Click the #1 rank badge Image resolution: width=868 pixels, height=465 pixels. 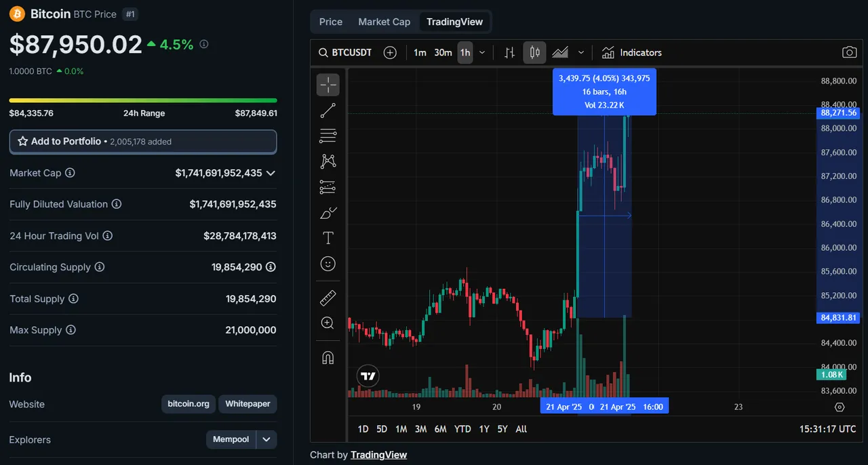click(131, 14)
